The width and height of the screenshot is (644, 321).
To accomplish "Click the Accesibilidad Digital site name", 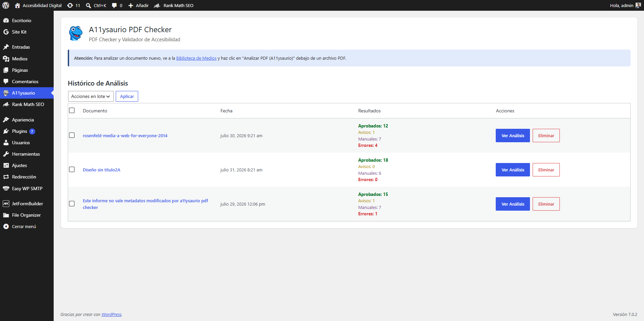I will coord(42,5).
